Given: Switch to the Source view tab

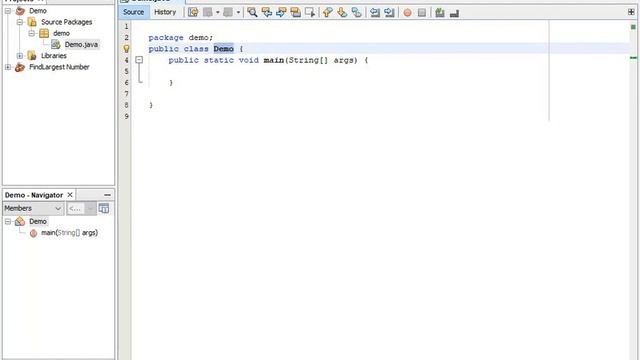Looking at the screenshot, I should [x=133, y=12].
